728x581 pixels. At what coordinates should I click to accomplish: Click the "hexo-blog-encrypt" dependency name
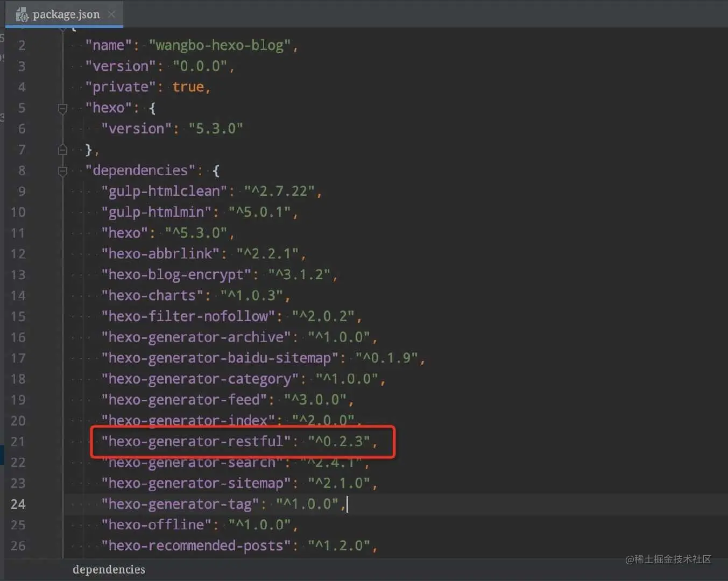click(x=176, y=274)
